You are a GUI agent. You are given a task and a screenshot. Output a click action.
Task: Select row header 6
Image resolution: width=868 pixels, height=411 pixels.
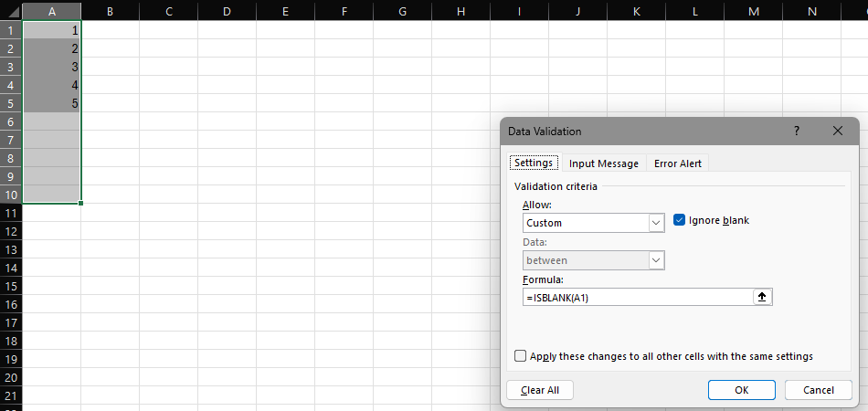11,121
